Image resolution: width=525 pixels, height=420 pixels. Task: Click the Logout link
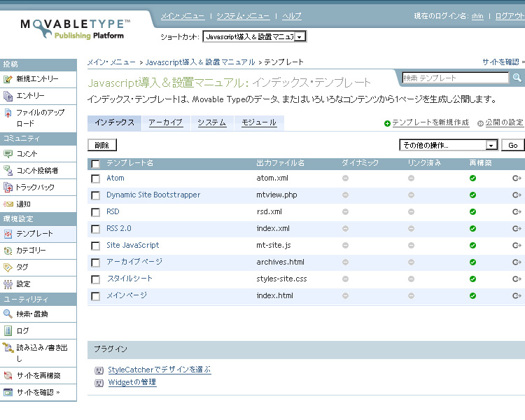coord(510,16)
